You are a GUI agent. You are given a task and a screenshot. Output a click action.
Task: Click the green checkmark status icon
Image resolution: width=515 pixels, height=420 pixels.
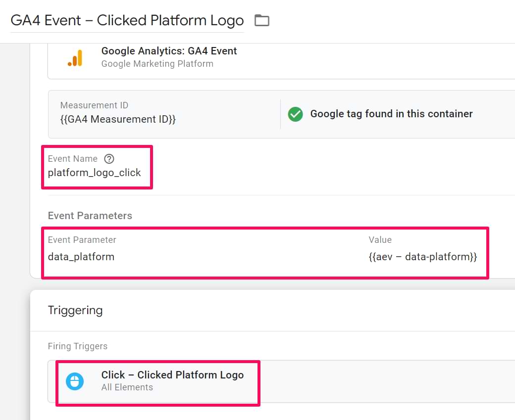click(295, 114)
